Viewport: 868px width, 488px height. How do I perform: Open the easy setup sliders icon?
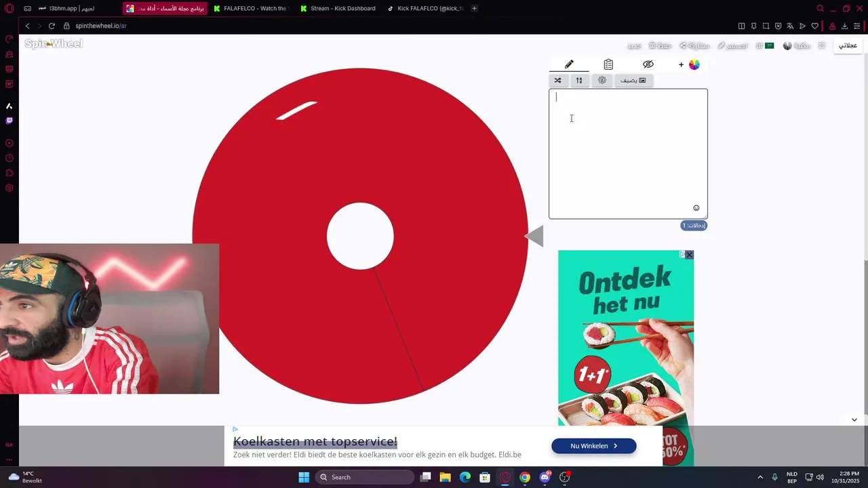click(857, 26)
